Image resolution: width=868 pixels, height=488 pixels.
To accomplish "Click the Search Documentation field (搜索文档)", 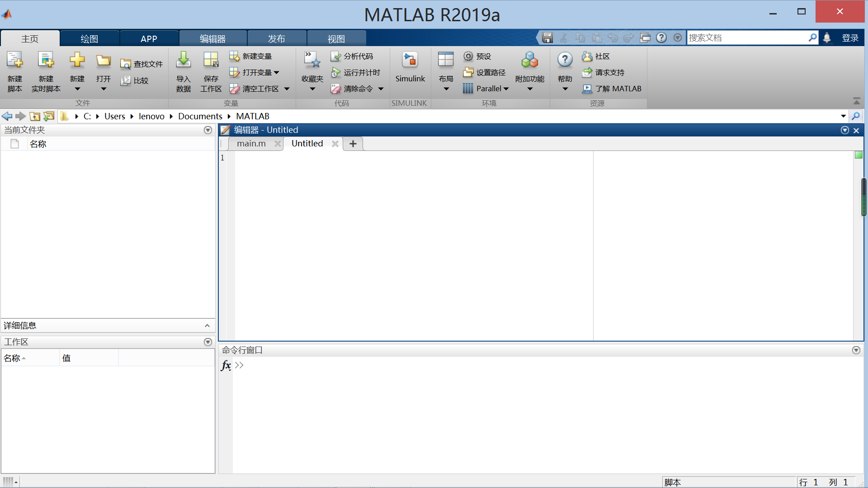I will (x=746, y=38).
